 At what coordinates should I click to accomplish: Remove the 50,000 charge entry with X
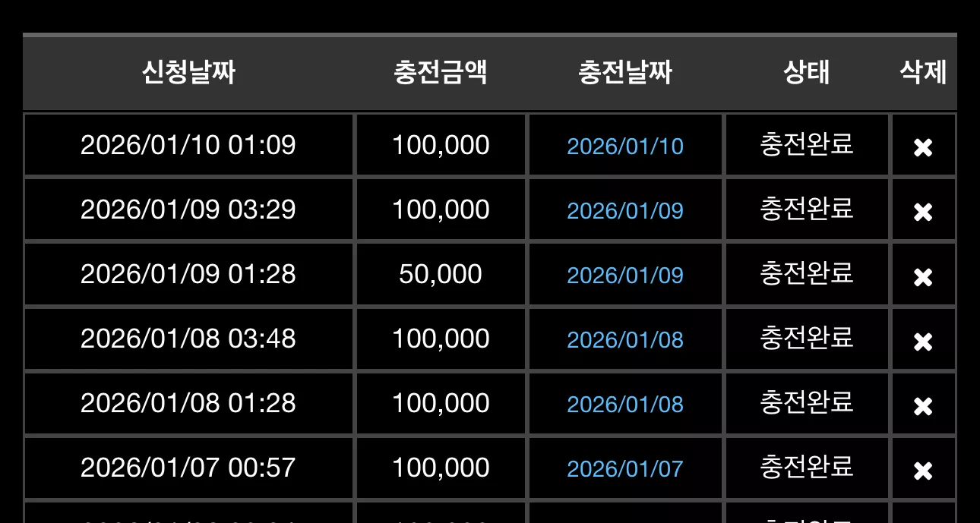pyautogui.click(x=923, y=277)
